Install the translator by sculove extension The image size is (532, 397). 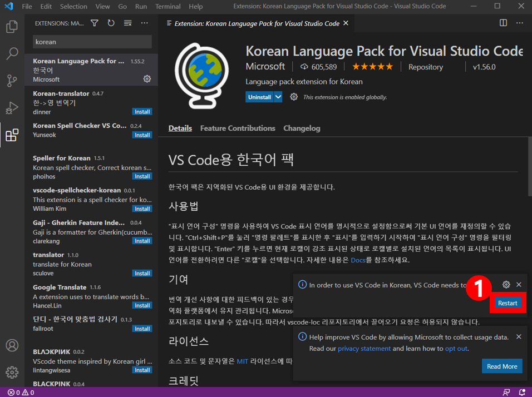[142, 273]
